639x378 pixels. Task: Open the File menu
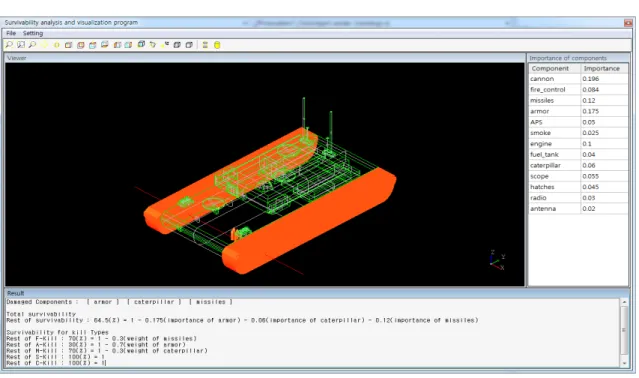(11, 33)
